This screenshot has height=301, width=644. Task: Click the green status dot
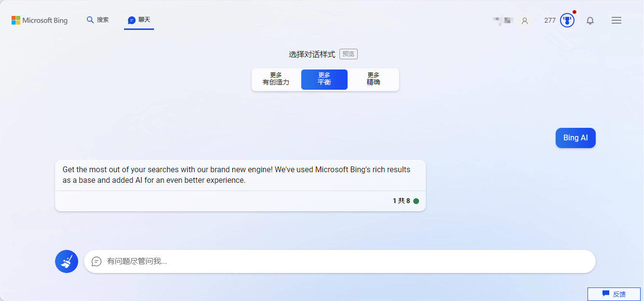(416, 201)
